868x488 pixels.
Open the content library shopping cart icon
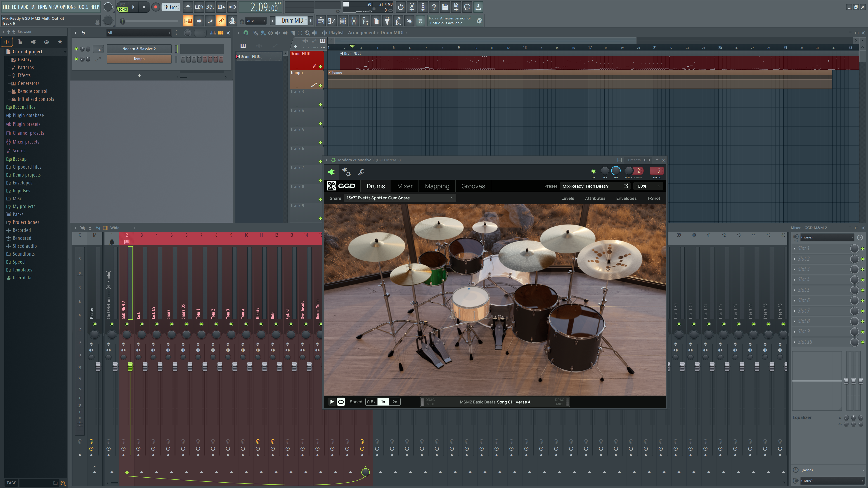(x=420, y=21)
